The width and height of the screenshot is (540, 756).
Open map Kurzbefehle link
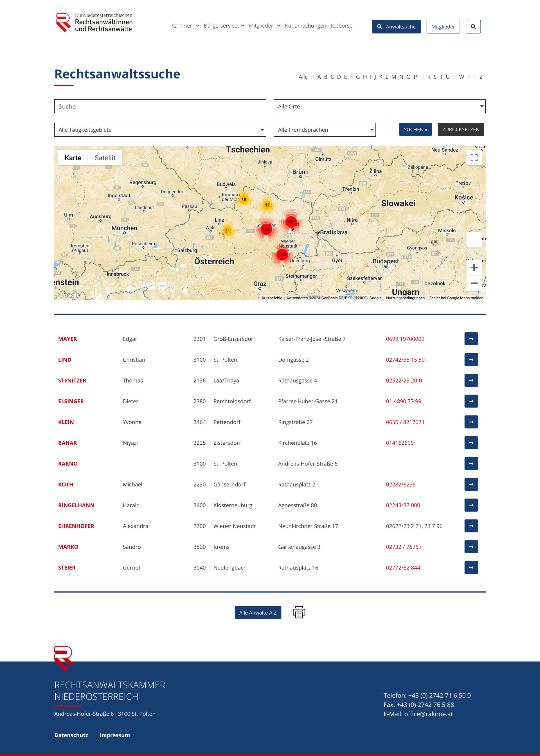coord(272,298)
